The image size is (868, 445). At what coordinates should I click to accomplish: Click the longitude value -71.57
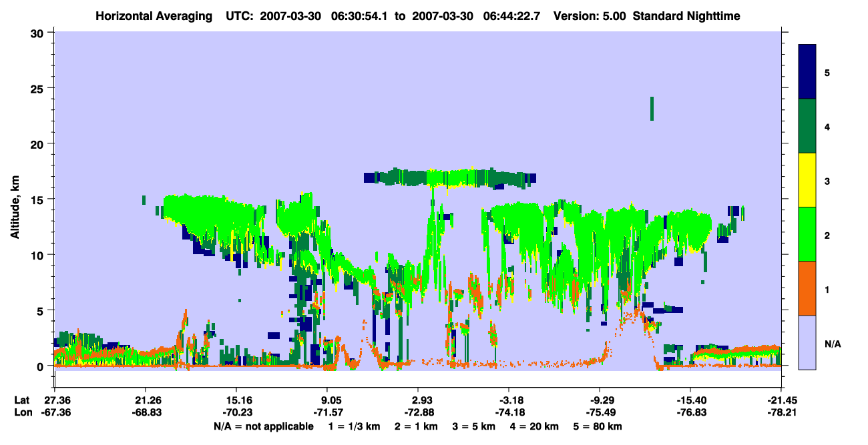327,412
